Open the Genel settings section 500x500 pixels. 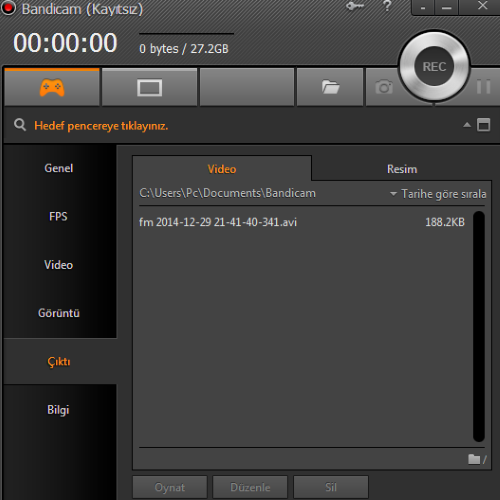pyautogui.click(x=59, y=168)
